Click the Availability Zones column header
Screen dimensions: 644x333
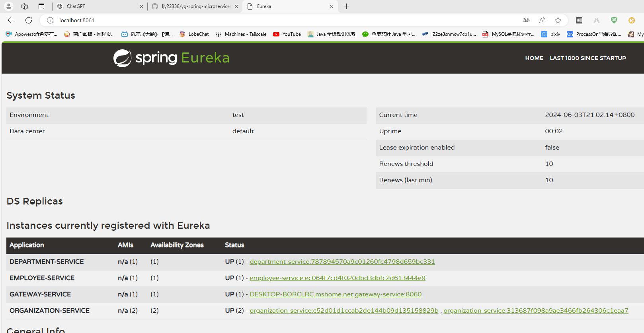pos(177,245)
